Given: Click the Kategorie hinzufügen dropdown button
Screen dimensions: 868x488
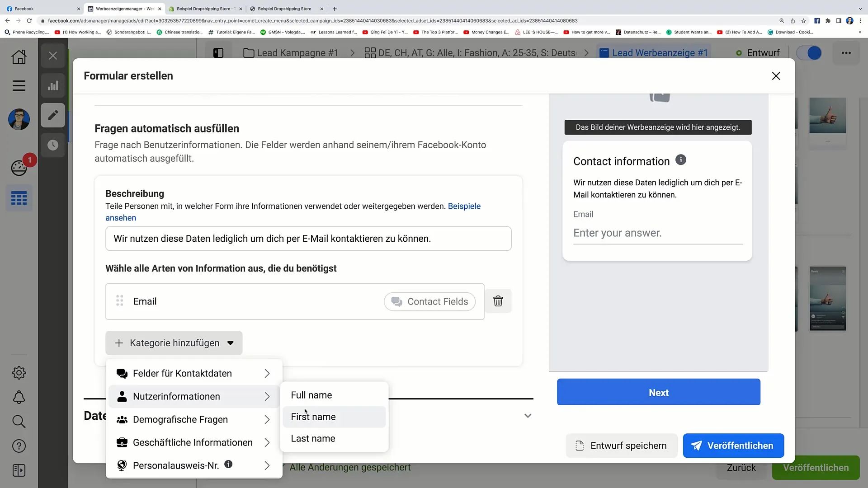Looking at the screenshot, I should [174, 343].
